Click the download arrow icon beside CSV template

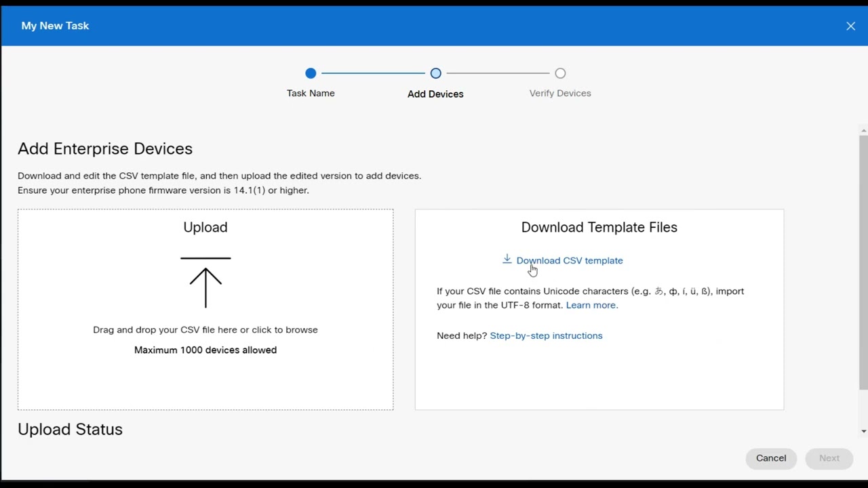(507, 260)
